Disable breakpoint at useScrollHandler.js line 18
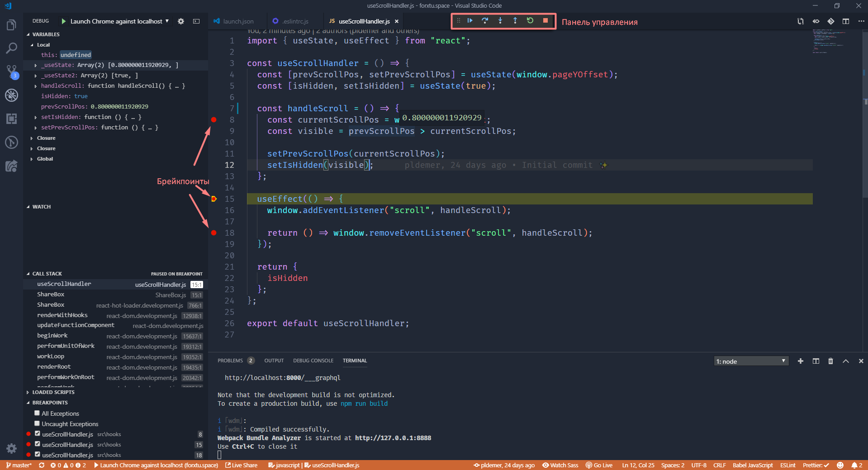 pyautogui.click(x=38, y=455)
